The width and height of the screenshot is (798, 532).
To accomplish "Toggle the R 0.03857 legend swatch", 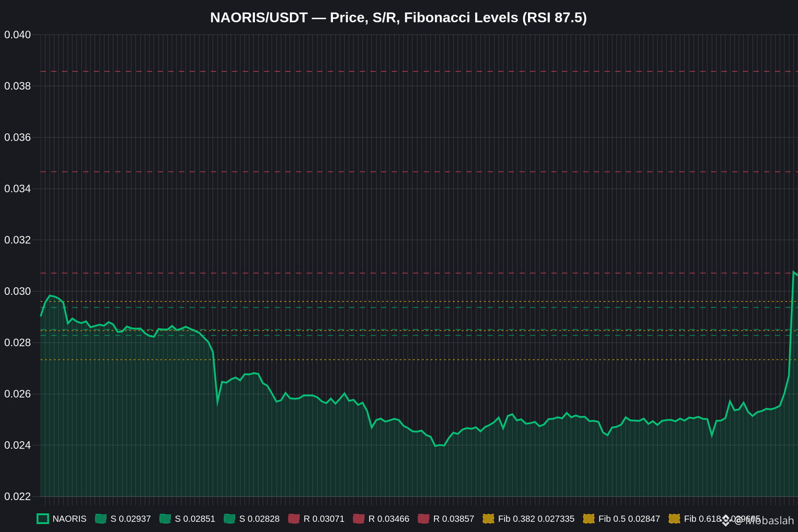I will 423,519.
